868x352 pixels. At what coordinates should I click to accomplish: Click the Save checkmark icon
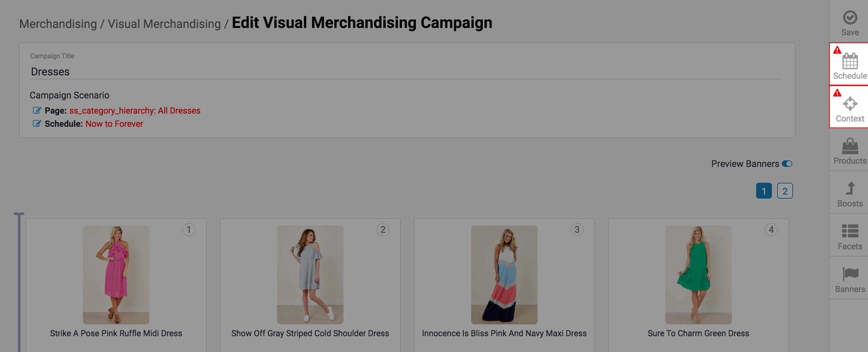point(850,18)
